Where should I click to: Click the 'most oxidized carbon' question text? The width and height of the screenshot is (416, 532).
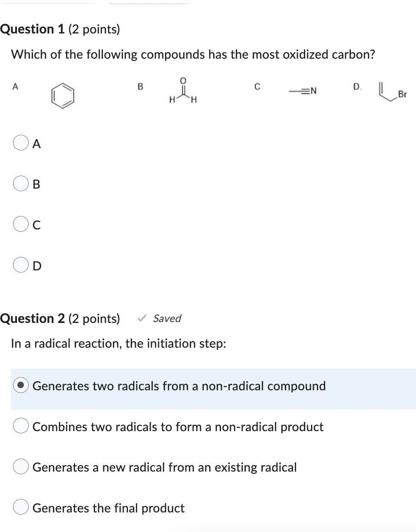pos(193,55)
